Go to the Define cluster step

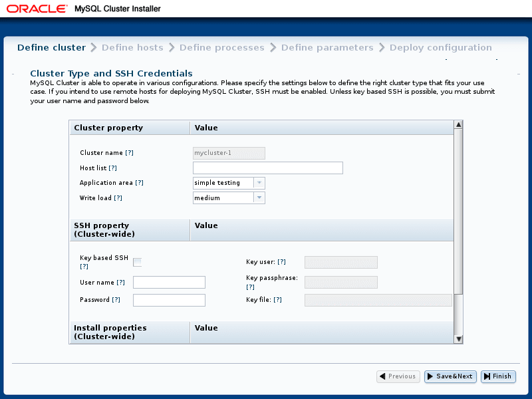52,47
